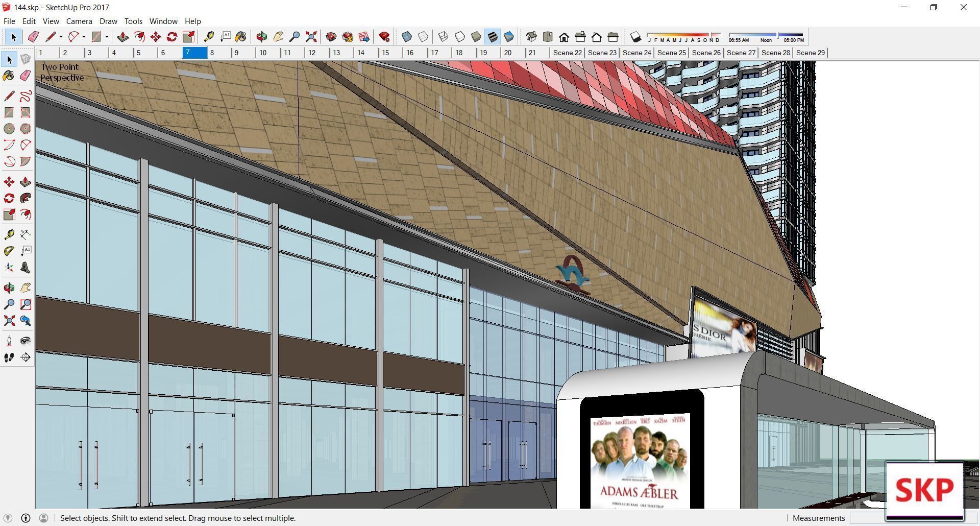Open the Camera menu
Screen dimensions: 980x526
pyautogui.click(x=79, y=21)
